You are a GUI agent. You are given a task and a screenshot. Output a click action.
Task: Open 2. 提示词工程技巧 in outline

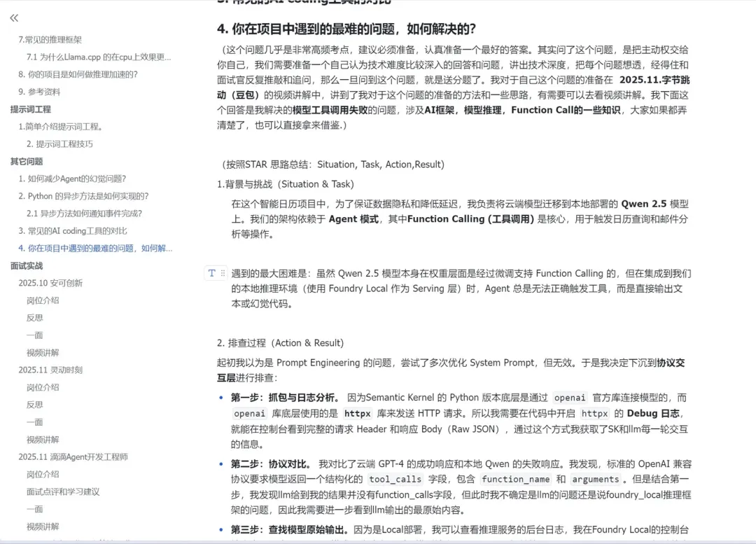tap(59, 144)
